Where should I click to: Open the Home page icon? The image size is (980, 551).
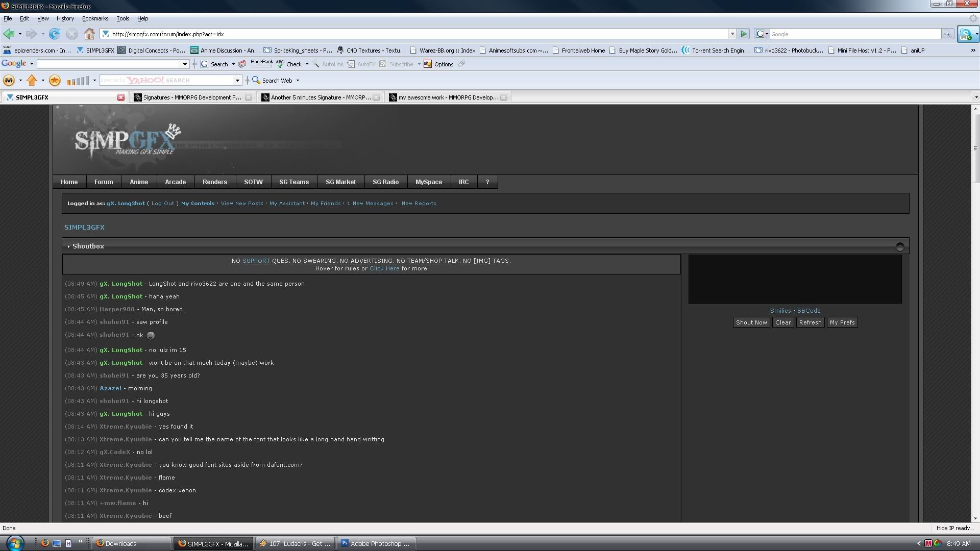point(89,34)
